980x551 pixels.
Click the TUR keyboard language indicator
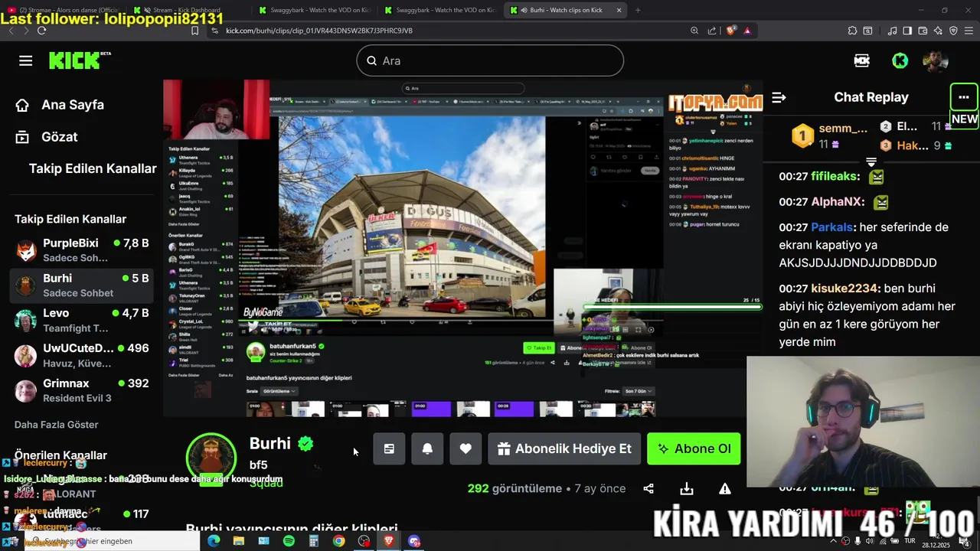pyautogui.click(x=910, y=541)
